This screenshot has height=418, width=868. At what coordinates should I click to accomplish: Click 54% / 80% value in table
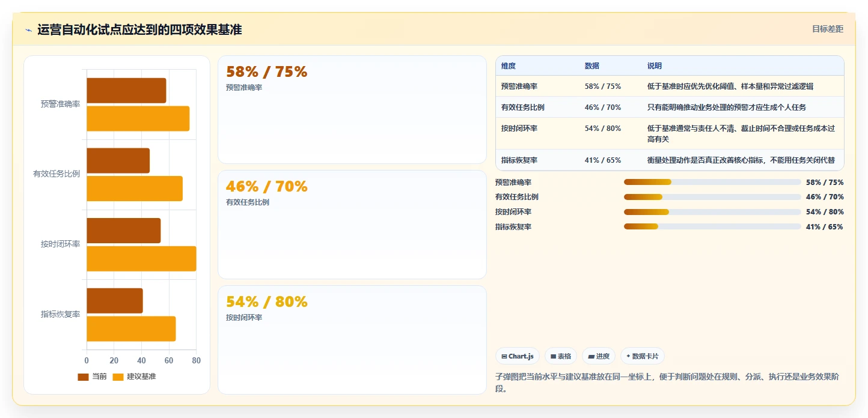pyautogui.click(x=603, y=129)
